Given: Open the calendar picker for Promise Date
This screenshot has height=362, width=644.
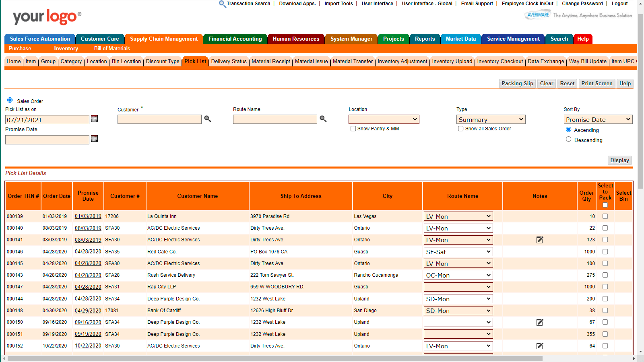Looking at the screenshot, I should click(94, 139).
